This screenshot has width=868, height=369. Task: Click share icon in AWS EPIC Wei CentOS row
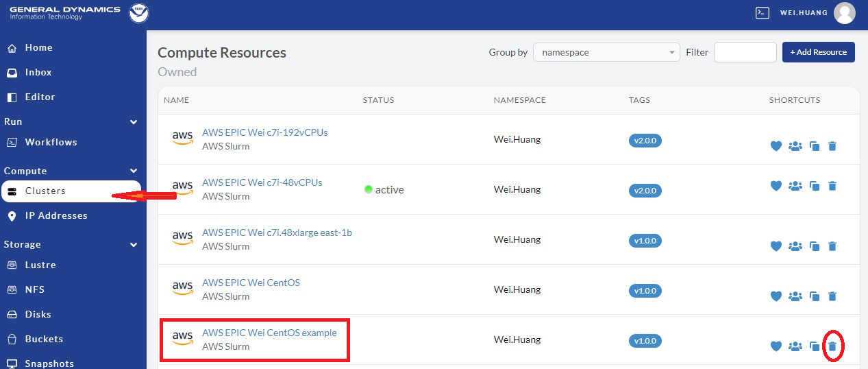pos(795,296)
